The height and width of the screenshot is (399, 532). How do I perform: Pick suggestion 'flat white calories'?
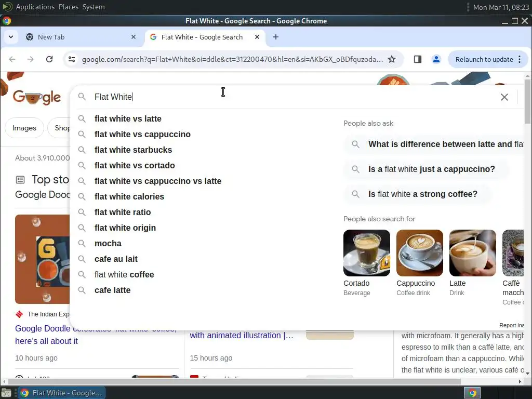tap(129, 197)
